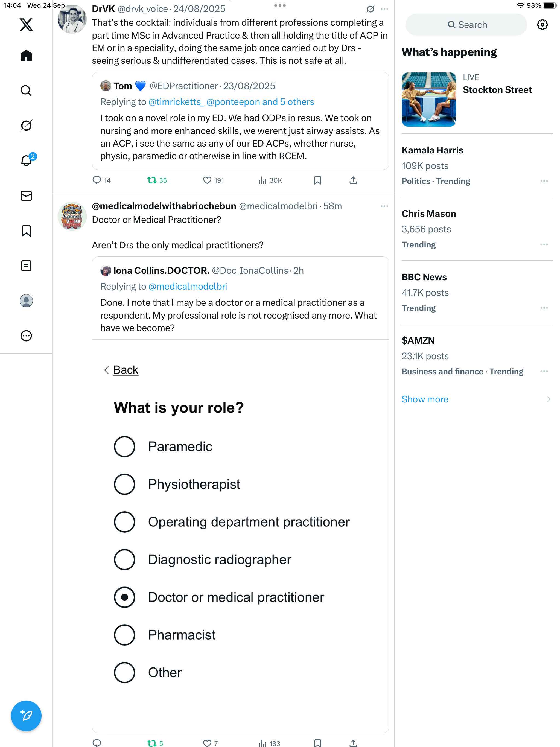Click the Back link in the survey
Viewport: 560px width, 747px height.
tap(125, 370)
